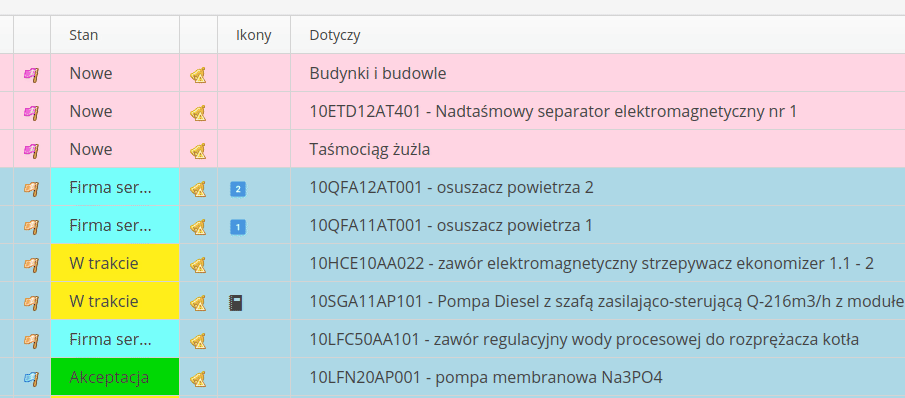Viewport: 905px width, 398px height.
Task: Open the notebook icon in Pompa Diesel row
Action: (x=235, y=303)
